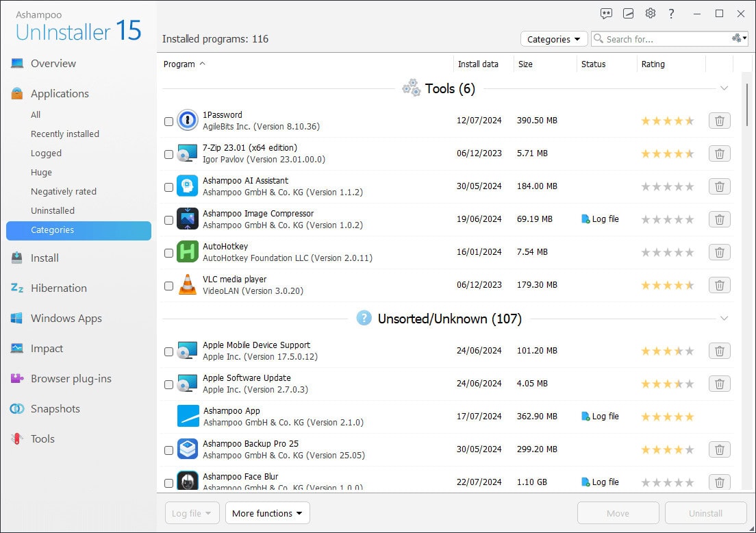Viewport: 756px width, 533px height.
Task: Set rating stars for AutoHotkey
Action: [667, 252]
